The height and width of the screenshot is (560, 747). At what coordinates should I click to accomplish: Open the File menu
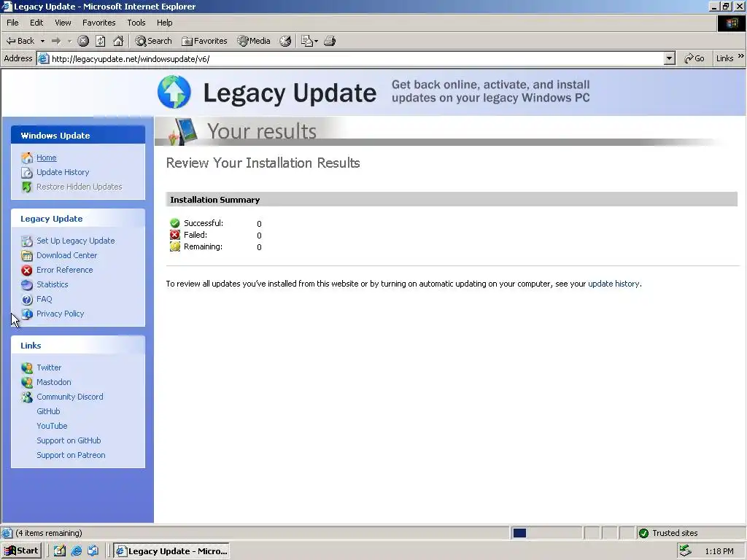[x=12, y=23]
